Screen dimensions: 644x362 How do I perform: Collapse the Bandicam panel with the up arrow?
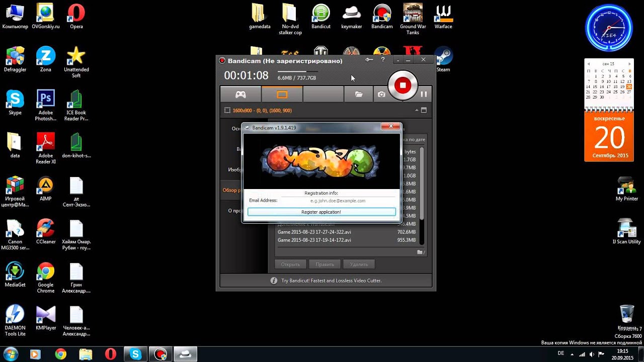pos(417,110)
